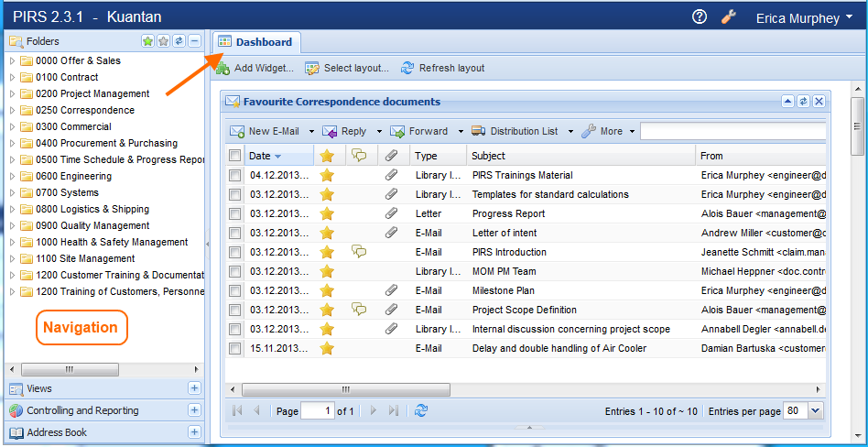868x447 pixels.
Task: Open the help question mark icon
Action: (x=700, y=17)
